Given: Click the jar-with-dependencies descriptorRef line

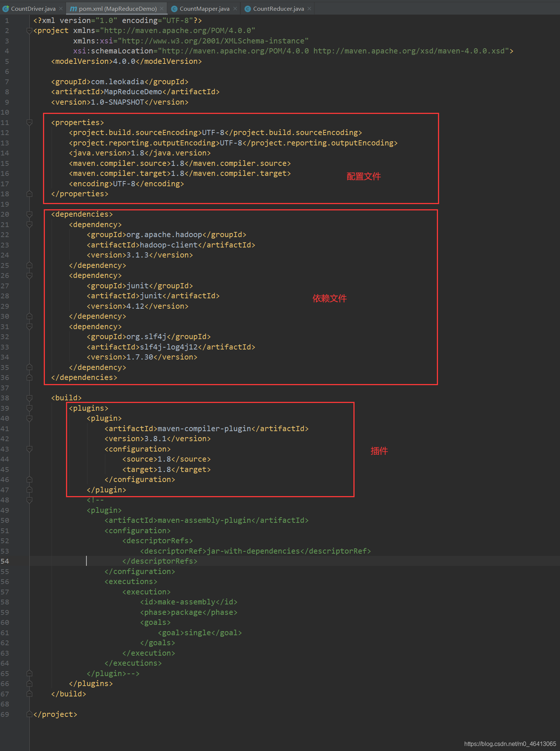Looking at the screenshot, I should [256, 551].
